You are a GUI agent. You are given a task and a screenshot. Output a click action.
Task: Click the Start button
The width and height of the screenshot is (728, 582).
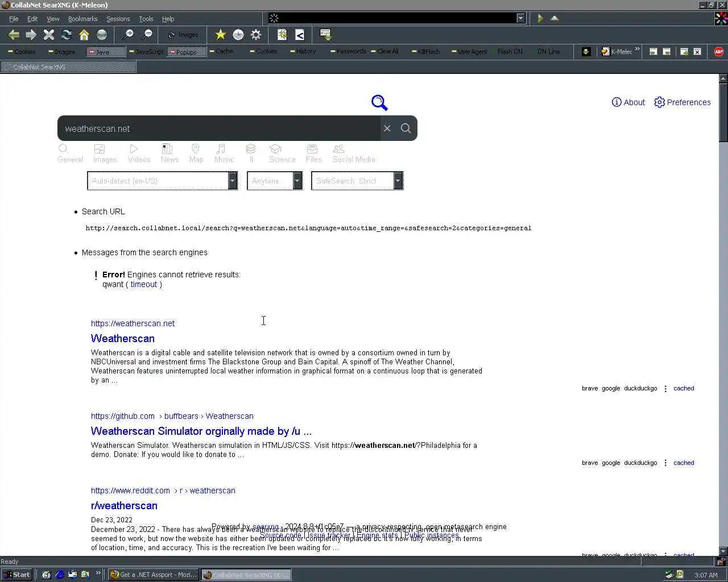[x=16, y=575]
